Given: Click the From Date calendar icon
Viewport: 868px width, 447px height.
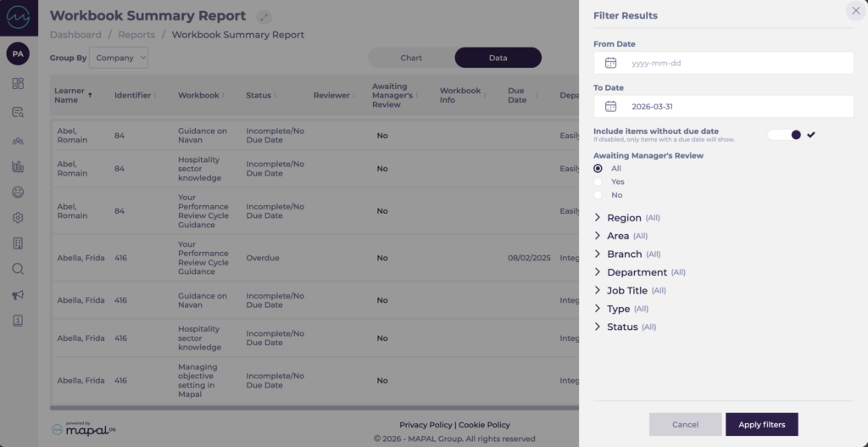Looking at the screenshot, I should [610, 63].
